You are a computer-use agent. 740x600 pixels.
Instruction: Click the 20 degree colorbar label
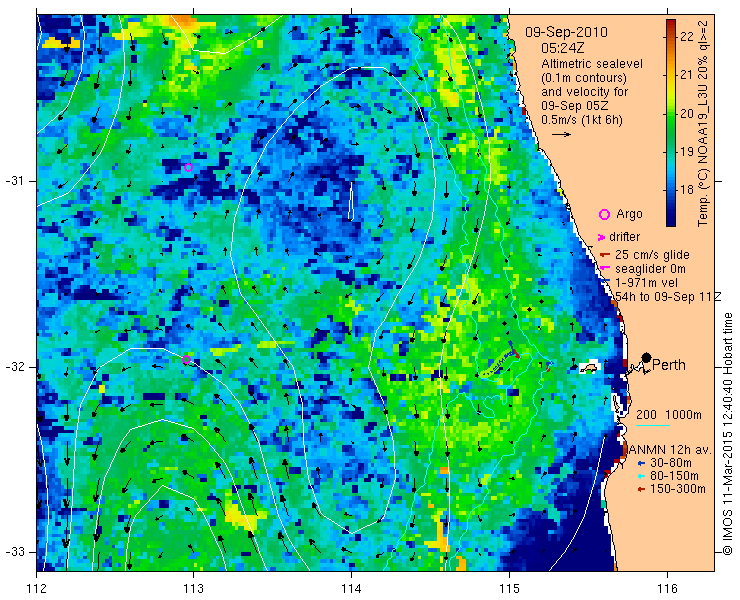(687, 113)
